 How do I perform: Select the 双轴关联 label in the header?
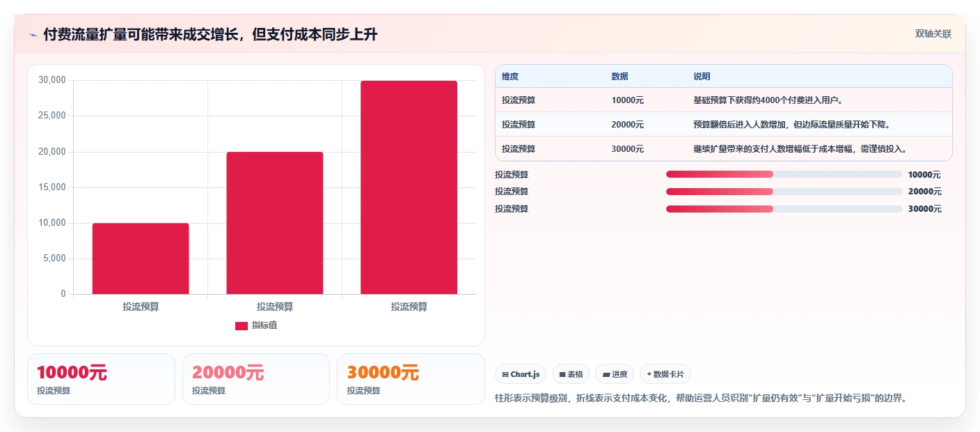pos(933,33)
